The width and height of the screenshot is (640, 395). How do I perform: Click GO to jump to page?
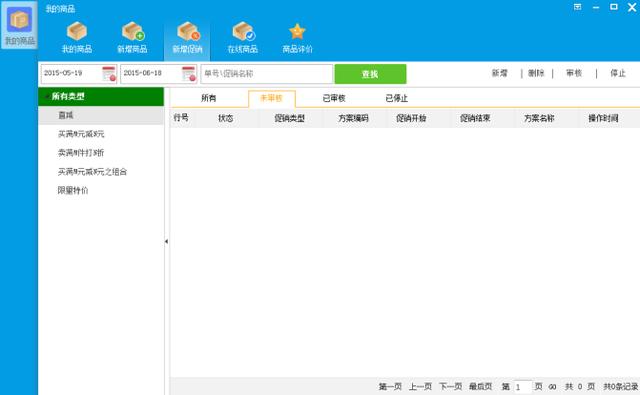(552, 387)
